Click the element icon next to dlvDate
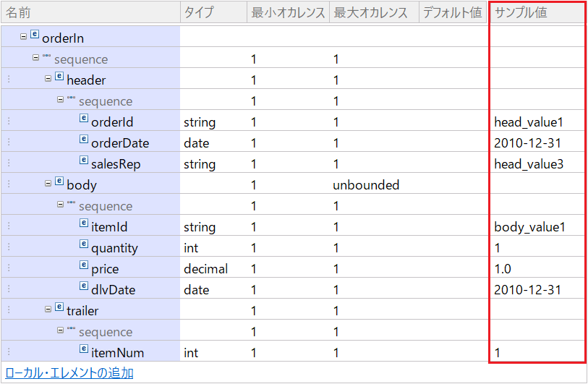Image resolution: width=588 pixels, height=384 pixels. coord(84,286)
